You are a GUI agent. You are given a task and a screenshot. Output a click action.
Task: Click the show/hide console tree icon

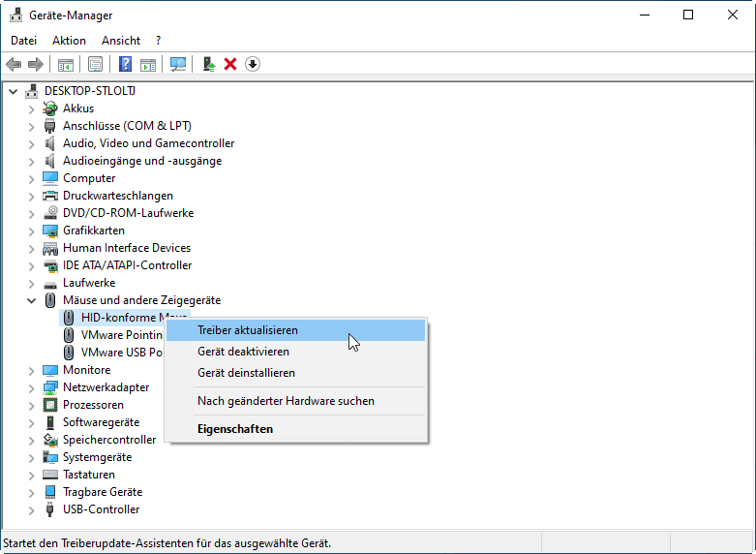pos(66,64)
